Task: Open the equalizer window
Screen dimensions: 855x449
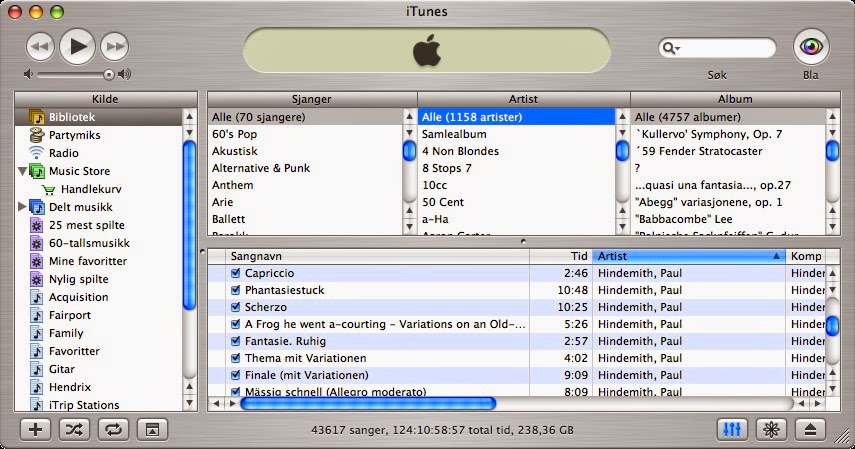Action: [732, 430]
